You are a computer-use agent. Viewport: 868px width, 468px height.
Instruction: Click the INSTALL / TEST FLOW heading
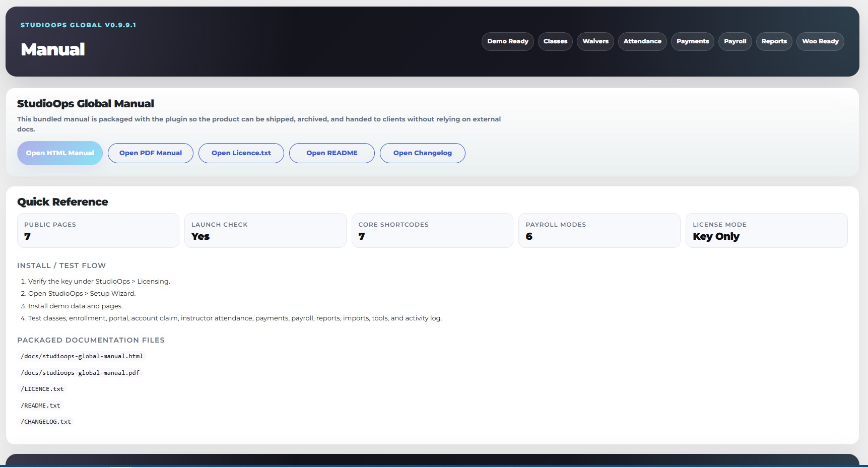pos(61,265)
